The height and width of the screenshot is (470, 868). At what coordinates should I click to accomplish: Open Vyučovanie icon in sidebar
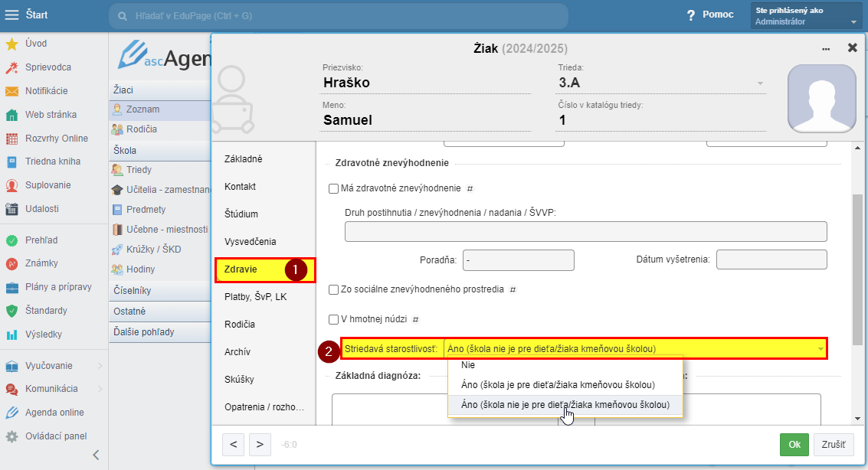(11, 366)
